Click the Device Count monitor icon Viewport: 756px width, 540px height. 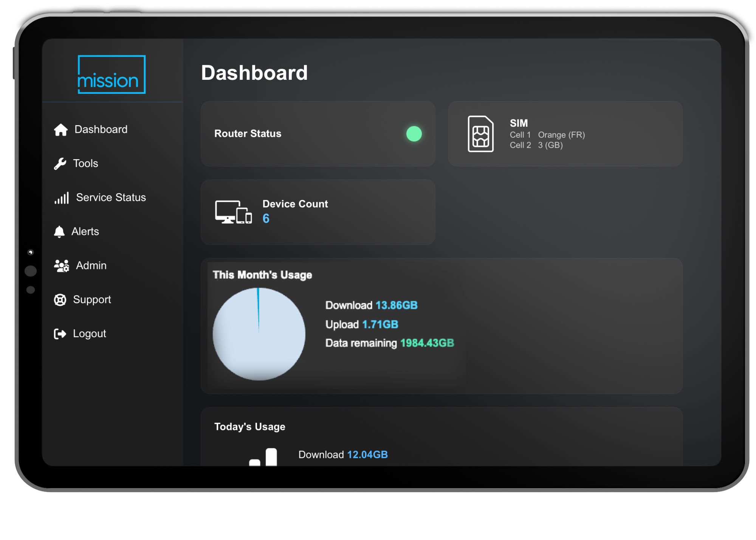point(234,212)
